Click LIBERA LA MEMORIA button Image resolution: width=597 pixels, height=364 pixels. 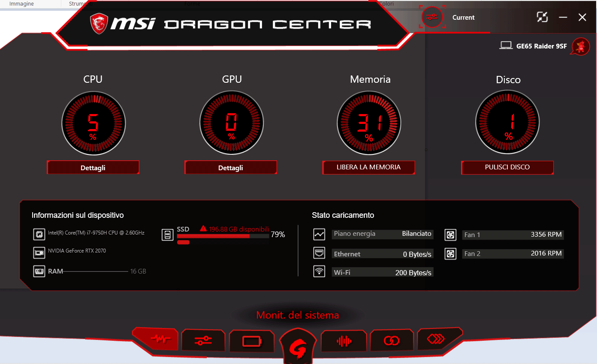(x=369, y=167)
